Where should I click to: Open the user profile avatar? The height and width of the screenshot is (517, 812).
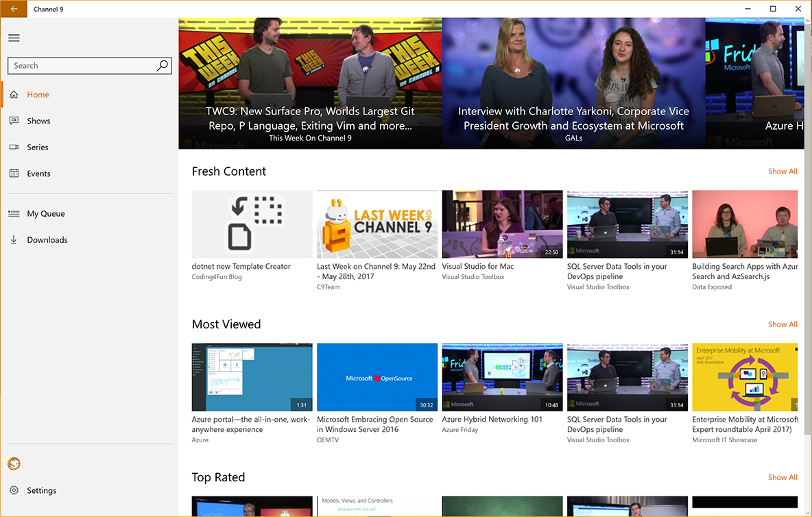click(x=14, y=464)
